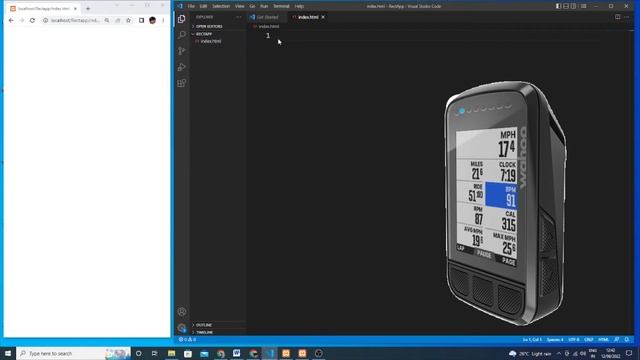Viewport: 640px width, 360px height.
Task: Change HTML language mode in status bar
Action: [x=603, y=340]
